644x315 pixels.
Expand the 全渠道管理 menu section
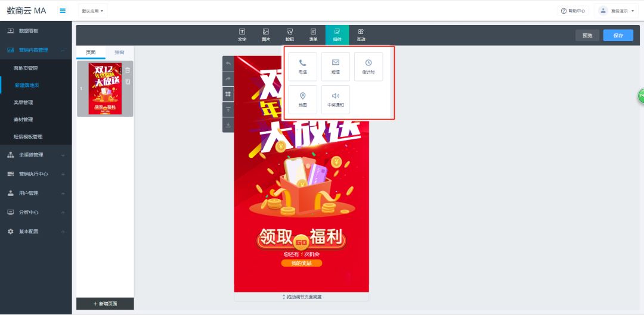point(36,155)
